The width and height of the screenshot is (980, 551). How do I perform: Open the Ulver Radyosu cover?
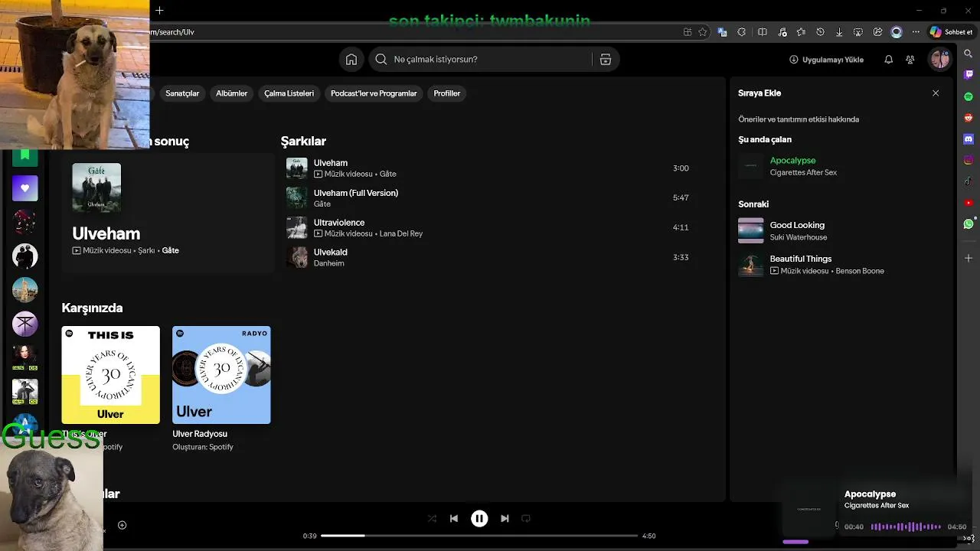(x=221, y=375)
